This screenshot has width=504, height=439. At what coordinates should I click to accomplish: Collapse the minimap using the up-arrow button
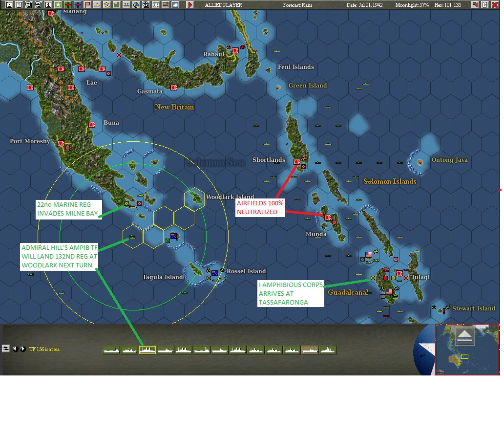pyautogui.click(x=464, y=336)
